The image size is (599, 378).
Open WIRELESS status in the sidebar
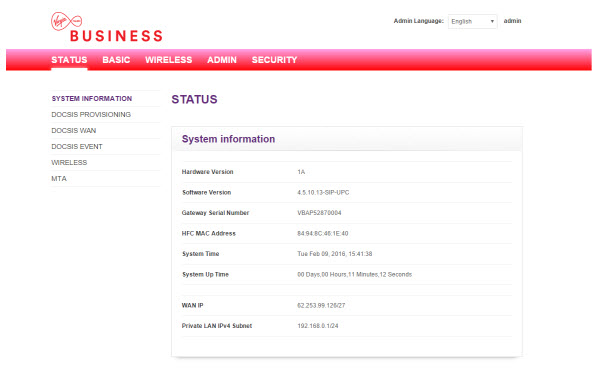pos(69,163)
